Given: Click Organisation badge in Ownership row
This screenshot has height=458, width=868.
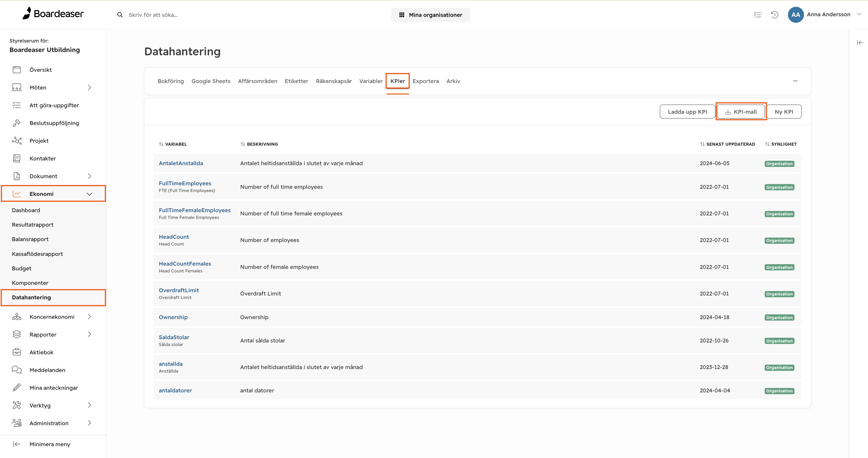Looking at the screenshot, I should click(779, 318).
